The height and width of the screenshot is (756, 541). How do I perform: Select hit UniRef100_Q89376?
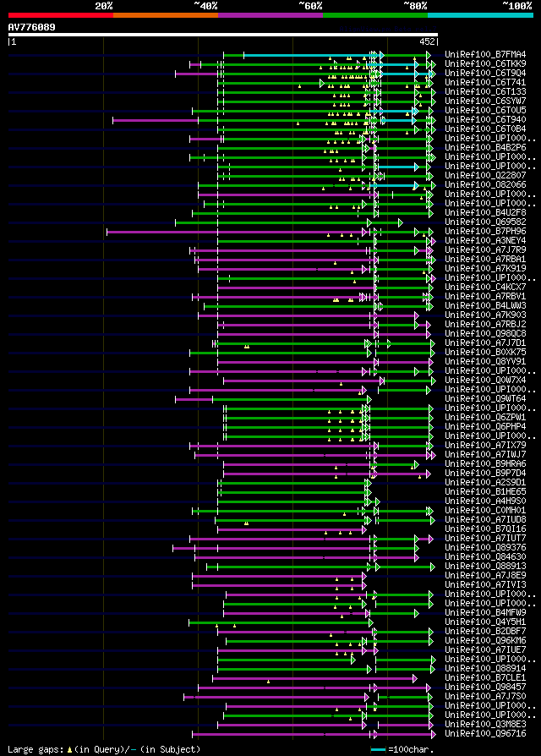[485, 548]
